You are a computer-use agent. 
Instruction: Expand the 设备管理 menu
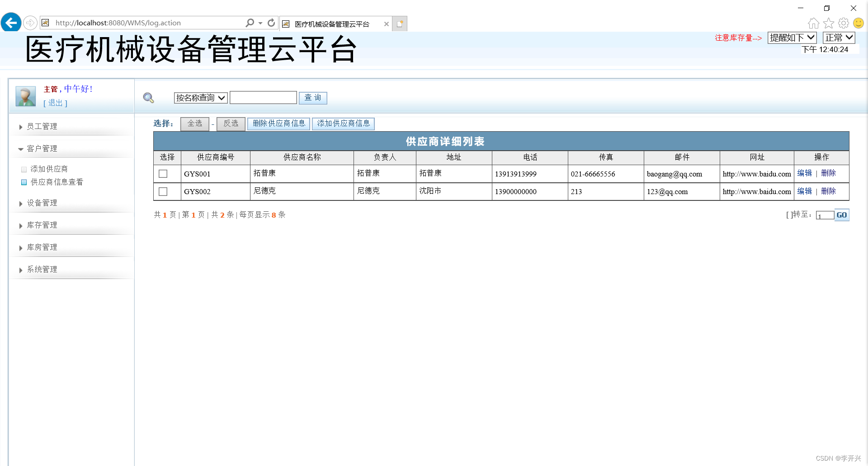pos(42,203)
